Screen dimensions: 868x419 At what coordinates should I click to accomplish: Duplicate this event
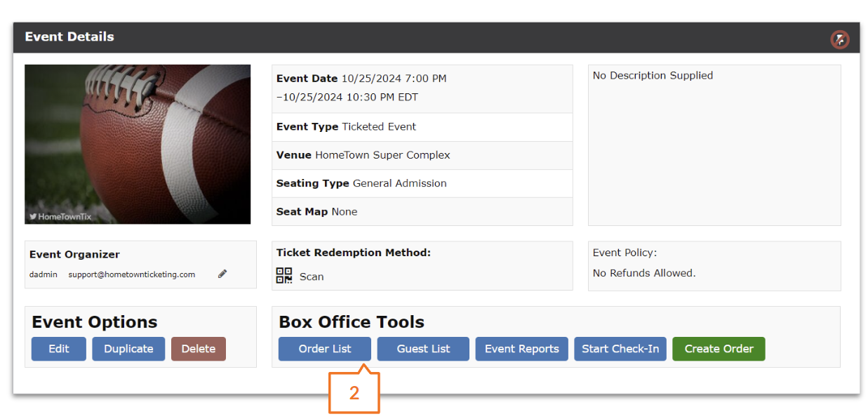(x=128, y=349)
